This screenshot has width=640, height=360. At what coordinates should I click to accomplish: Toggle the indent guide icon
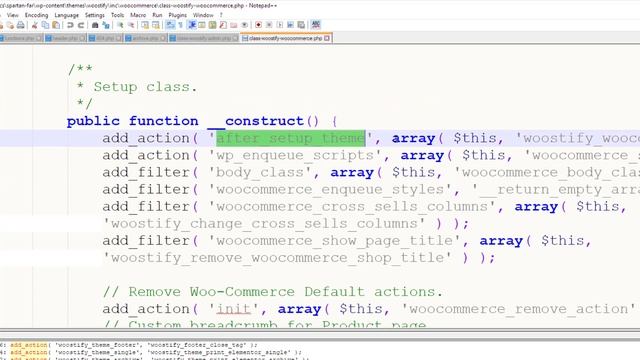click(x=191, y=25)
